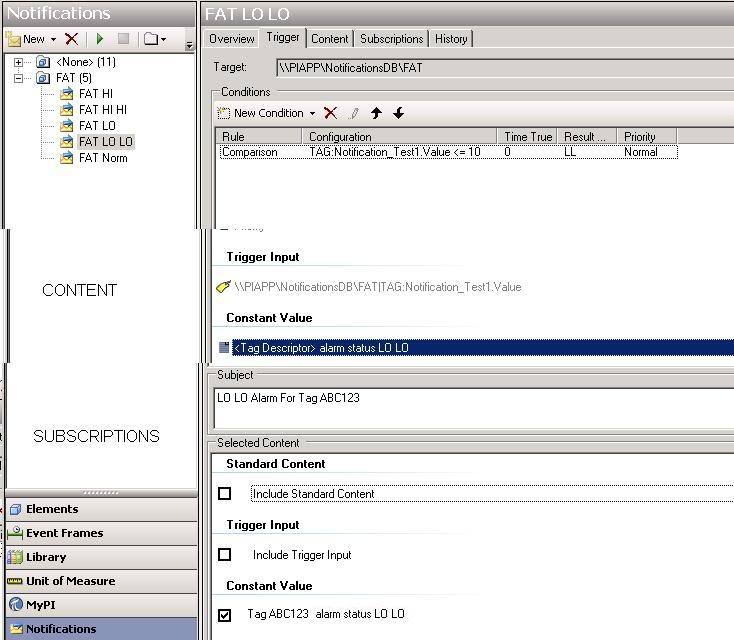Open the Notifications navigation section
Screen dimensions: 734x640
(x=102, y=629)
